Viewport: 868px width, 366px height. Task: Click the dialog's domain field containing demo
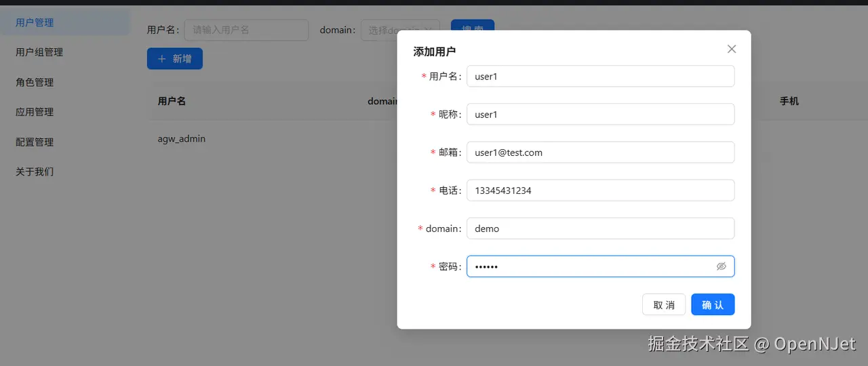tap(601, 228)
